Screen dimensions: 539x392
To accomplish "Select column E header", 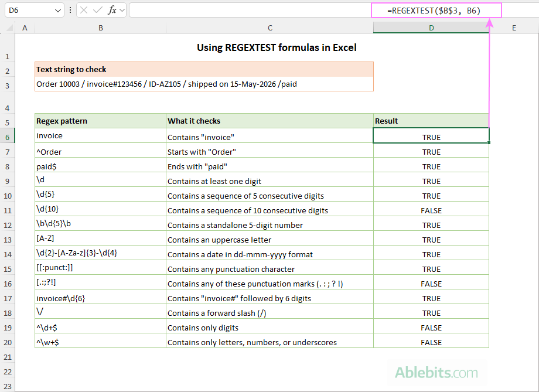I will point(514,28).
